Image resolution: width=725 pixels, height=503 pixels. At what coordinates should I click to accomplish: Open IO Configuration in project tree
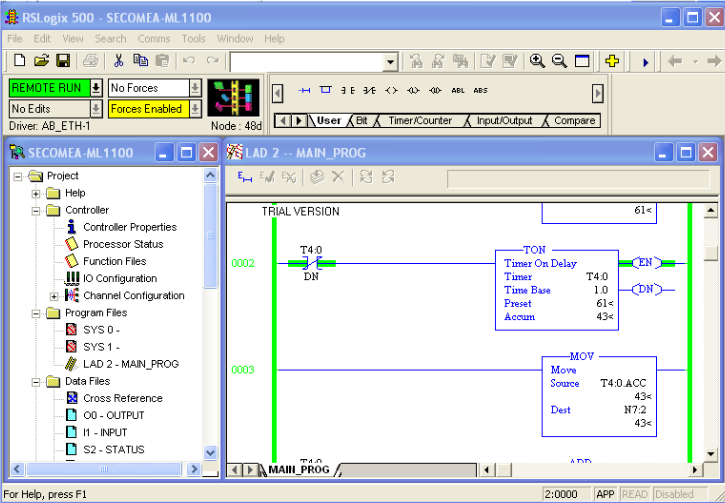pos(120,278)
